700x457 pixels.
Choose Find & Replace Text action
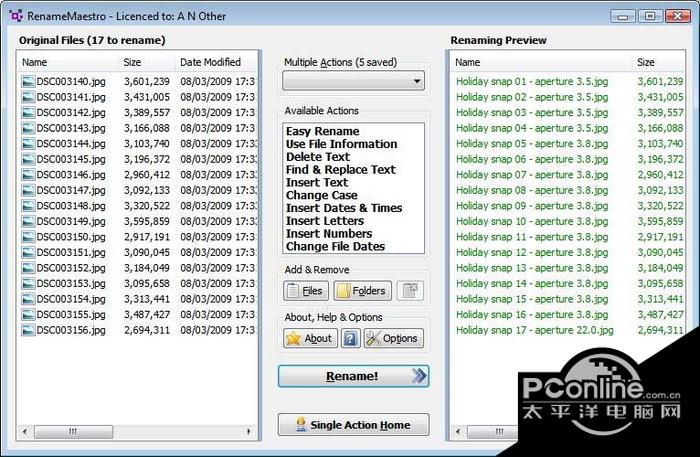click(341, 170)
